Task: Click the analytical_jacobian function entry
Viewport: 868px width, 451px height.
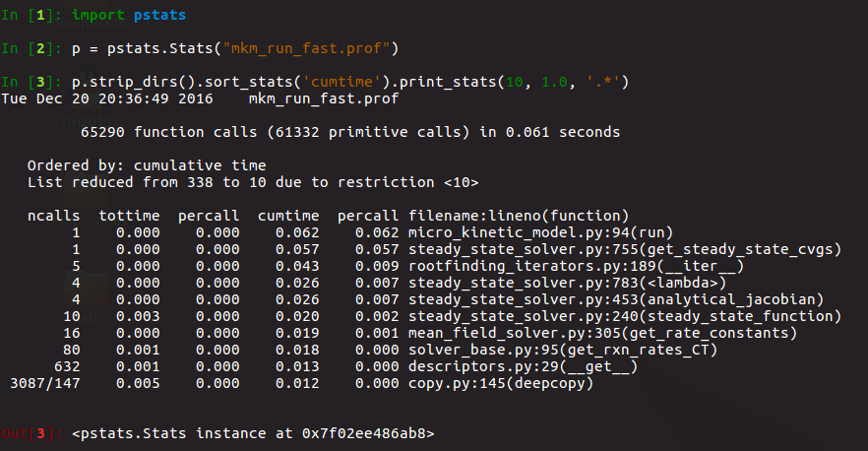Action: (615, 299)
